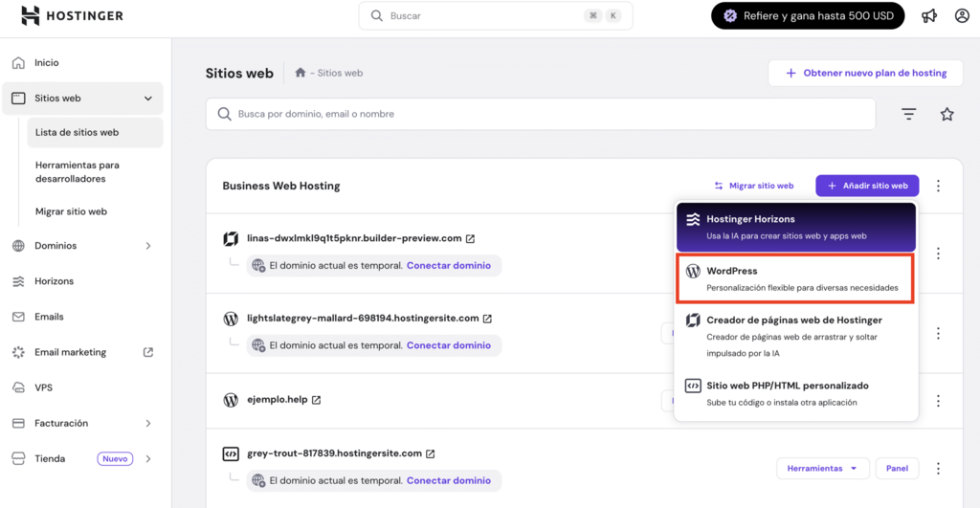Expand the Dominios sidebar section

pos(148,246)
